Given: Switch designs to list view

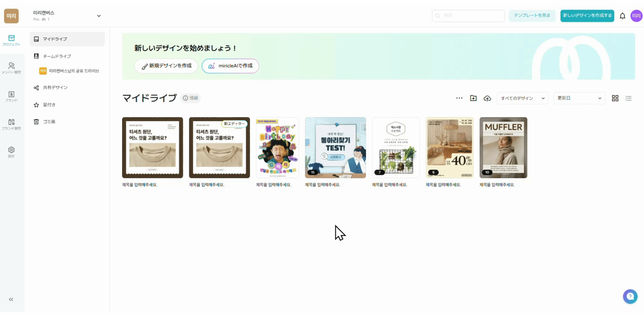Looking at the screenshot, I should click(x=629, y=98).
